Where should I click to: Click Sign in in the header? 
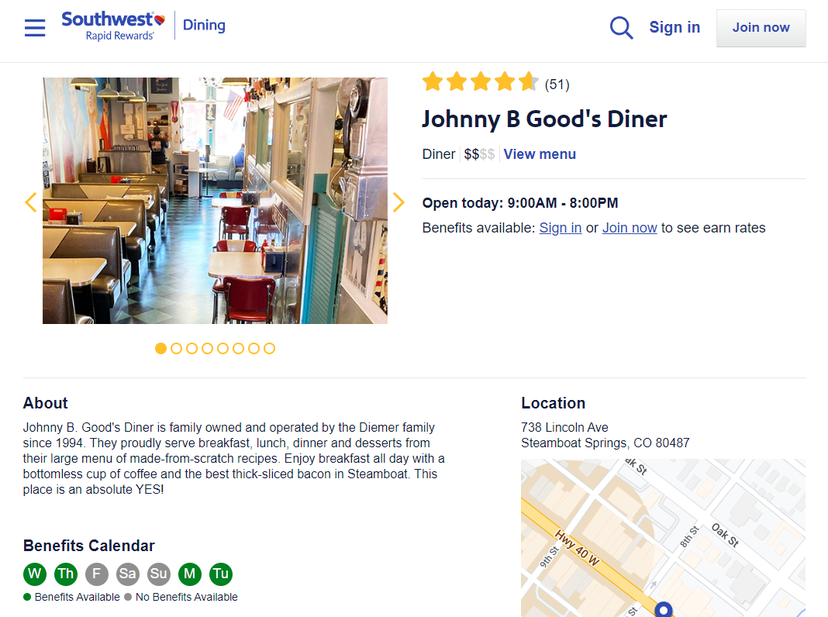coord(674,27)
